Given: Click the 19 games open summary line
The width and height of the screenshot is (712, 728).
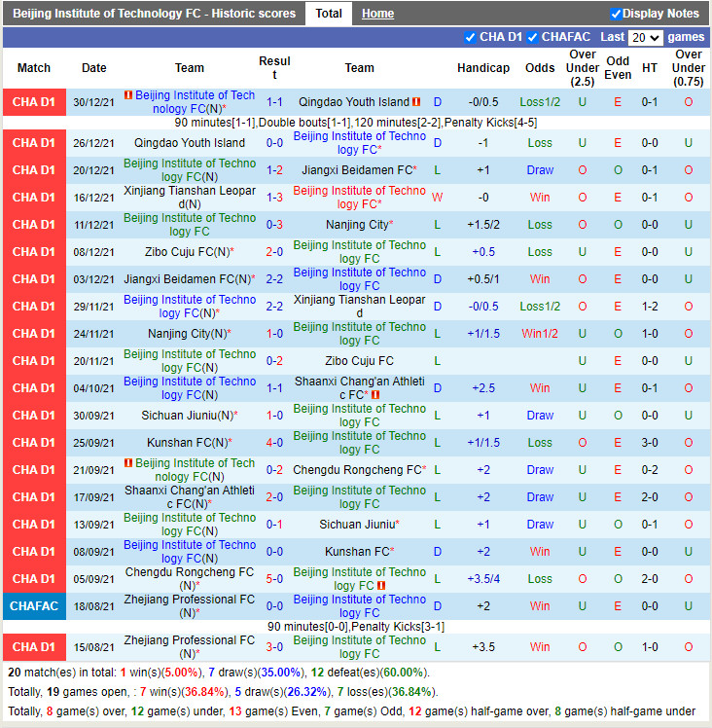Looking at the screenshot, I should click(224, 692).
